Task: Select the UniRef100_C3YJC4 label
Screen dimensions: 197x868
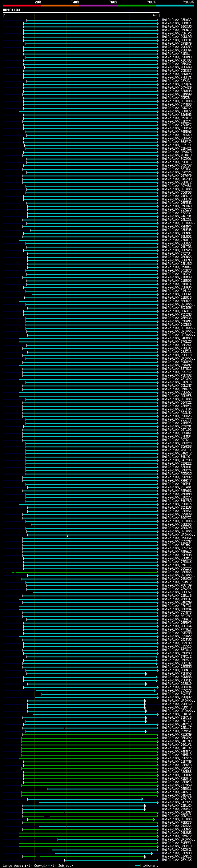Action: [177, 81]
